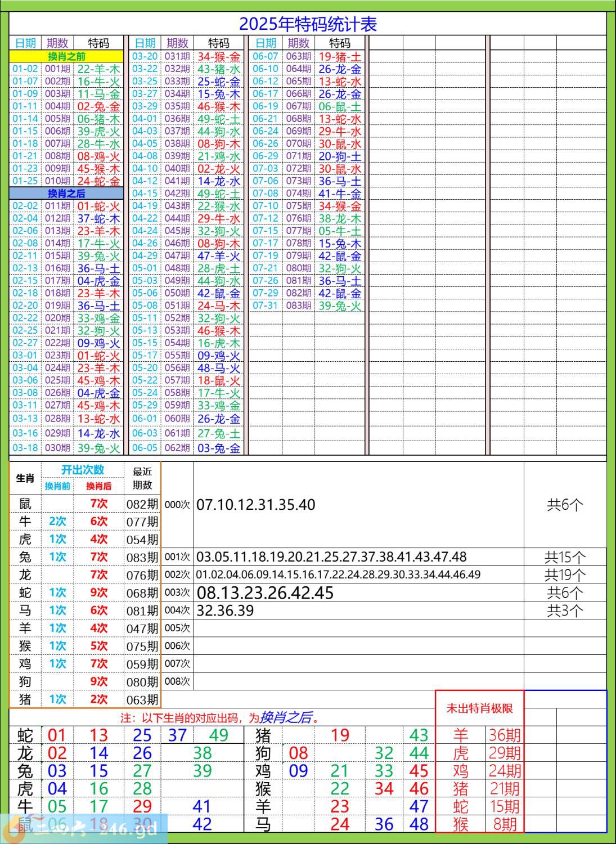Image resolution: width=616 pixels, height=844 pixels.
Task: Select 换肖后 2次 in the 猪 row
Action: click(x=98, y=699)
